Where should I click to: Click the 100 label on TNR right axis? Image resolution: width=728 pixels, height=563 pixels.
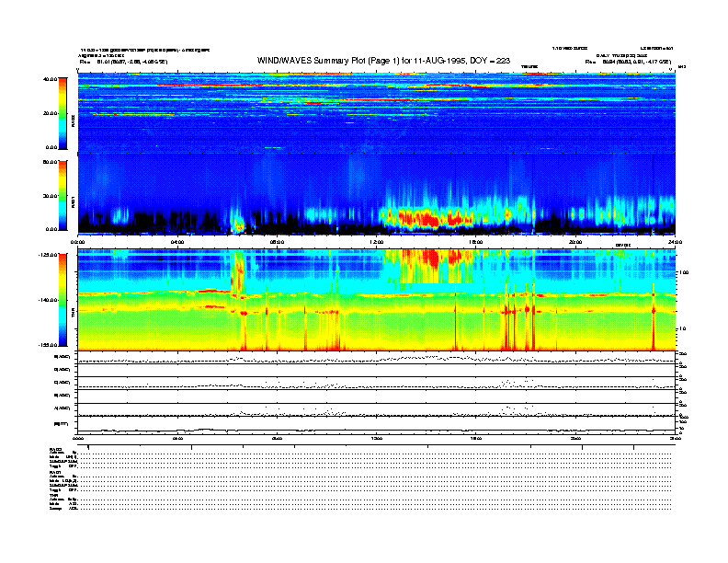684,272
